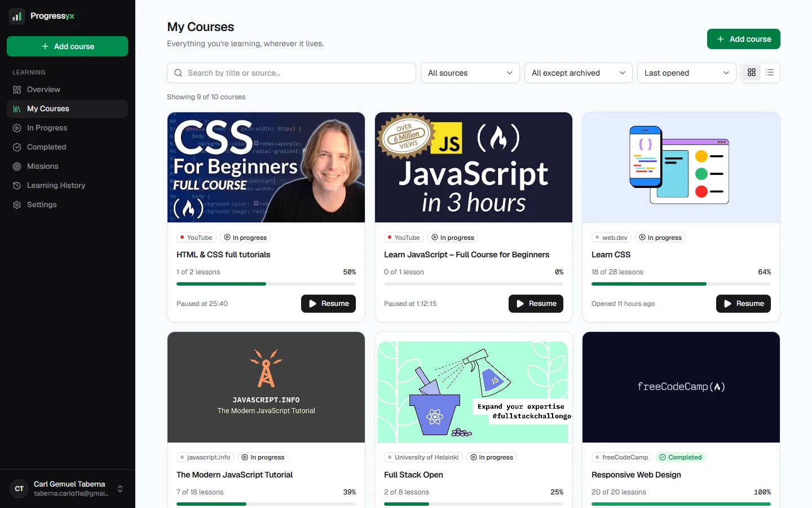Select My Courses in the sidebar
The width and height of the screenshot is (812, 508).
(67, 109)
